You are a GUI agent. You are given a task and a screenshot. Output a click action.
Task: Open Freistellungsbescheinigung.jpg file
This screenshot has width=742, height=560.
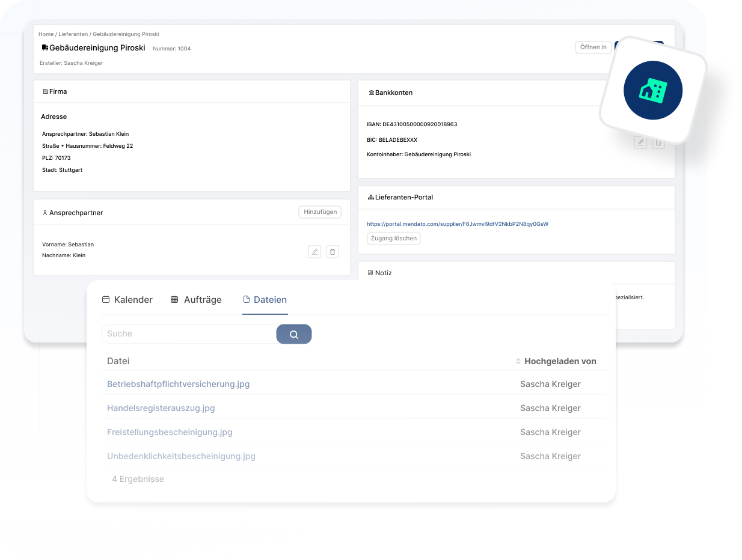(x=170, y=432)
